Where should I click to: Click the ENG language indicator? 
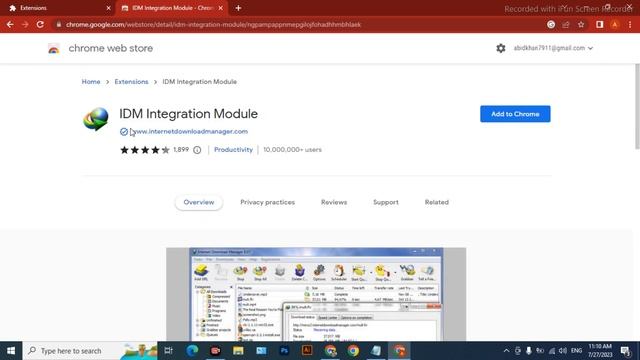(x=576, y=351)
